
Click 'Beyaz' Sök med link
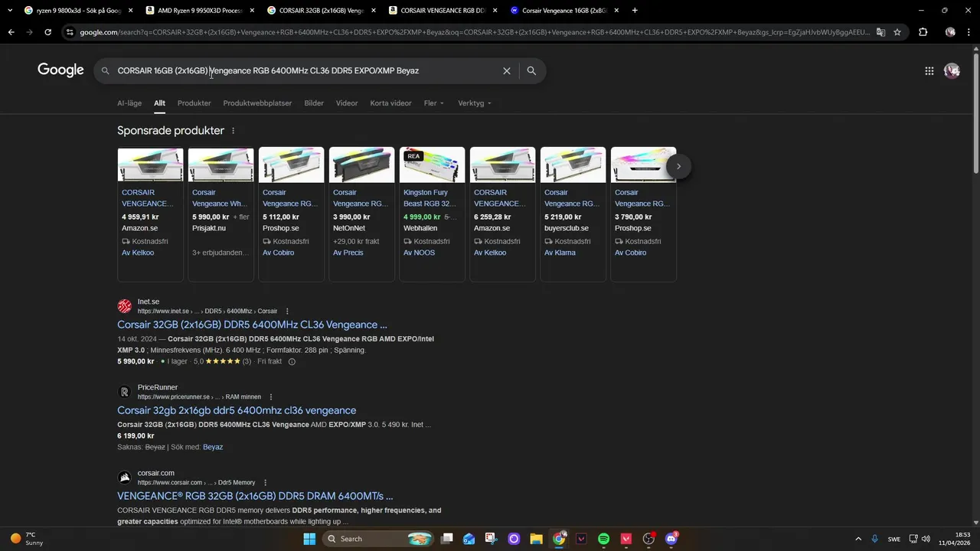click(x=213, y=447)
